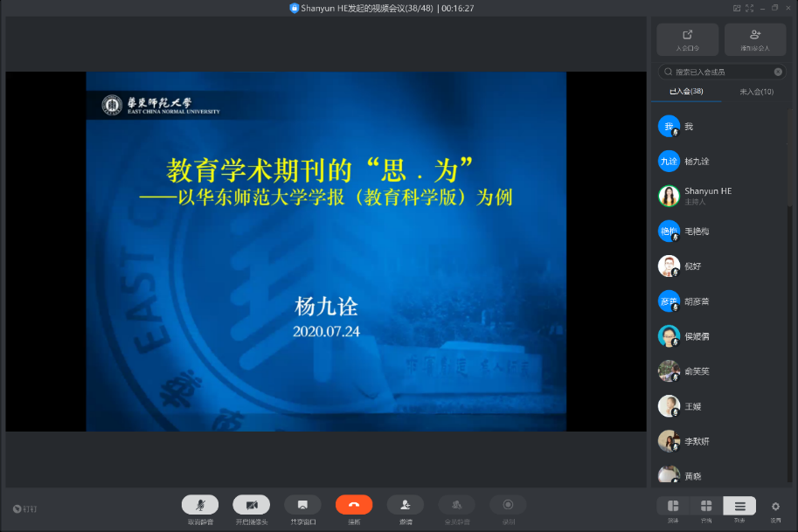Click the picture-in-picture mini window icon
Image resolution: width=798 pixels, height=532 pixels.
pyautogui.click(x=737, y=8)
